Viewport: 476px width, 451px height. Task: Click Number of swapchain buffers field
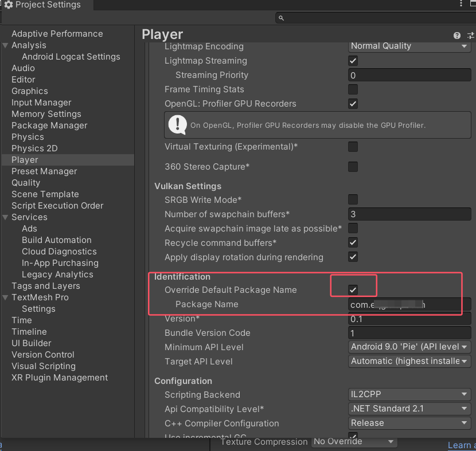409,214
